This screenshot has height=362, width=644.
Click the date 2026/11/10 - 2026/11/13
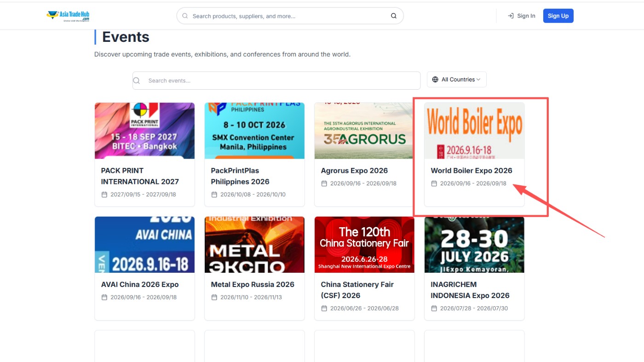tap(251, 298)
